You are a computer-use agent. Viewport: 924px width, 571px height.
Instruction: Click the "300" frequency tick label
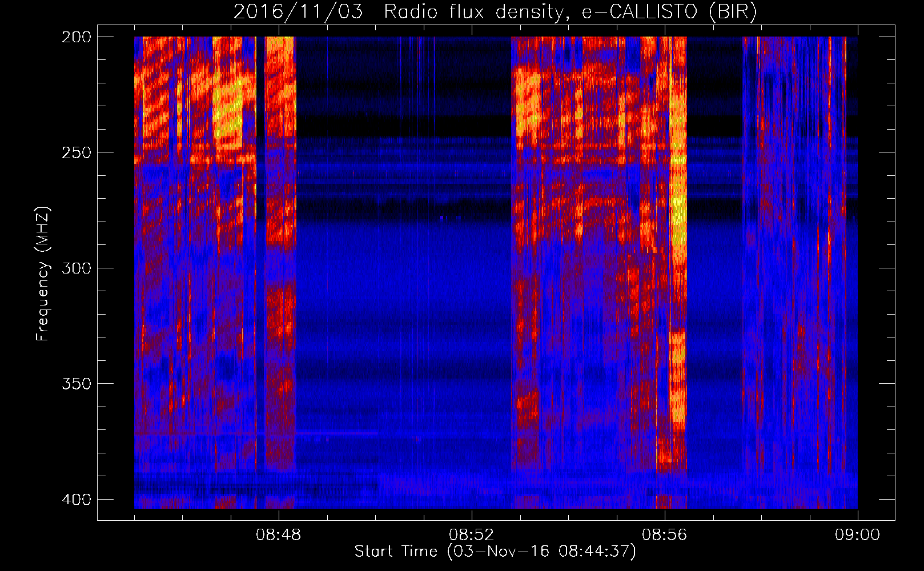click(76, 268)
